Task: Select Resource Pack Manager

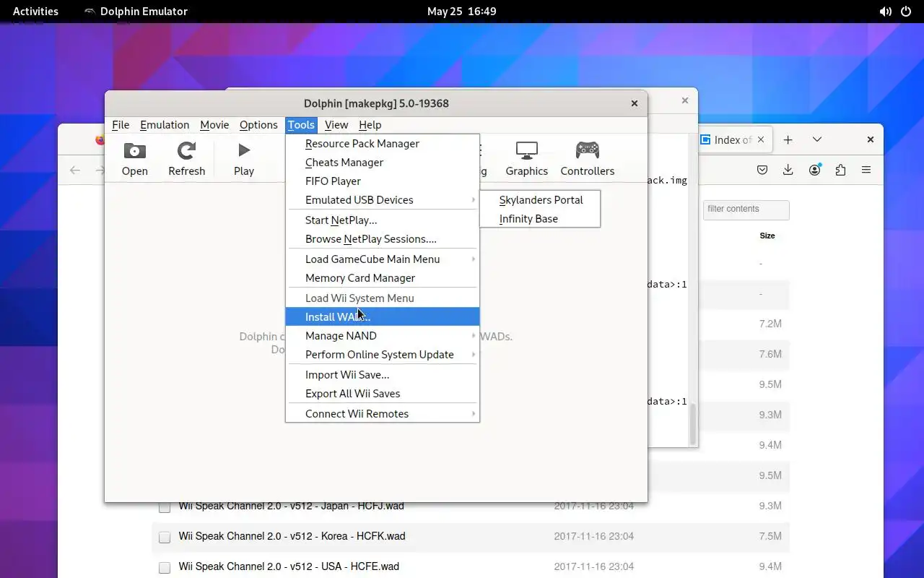Action: click(383, 143)
